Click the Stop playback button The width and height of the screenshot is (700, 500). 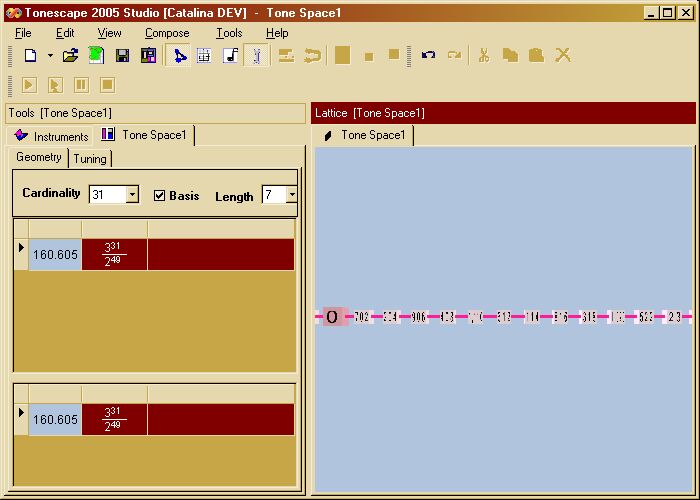point(107,85)
